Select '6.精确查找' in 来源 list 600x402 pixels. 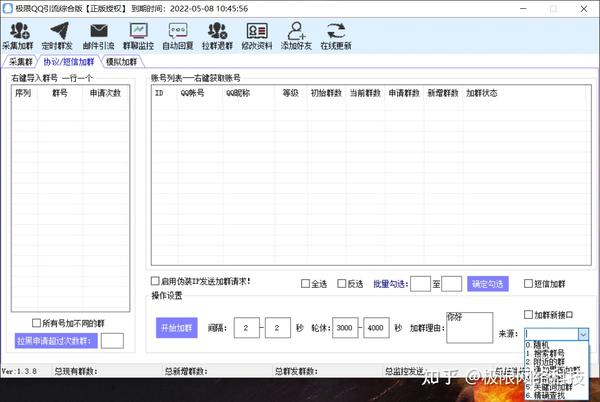click(x=545, y=395)
